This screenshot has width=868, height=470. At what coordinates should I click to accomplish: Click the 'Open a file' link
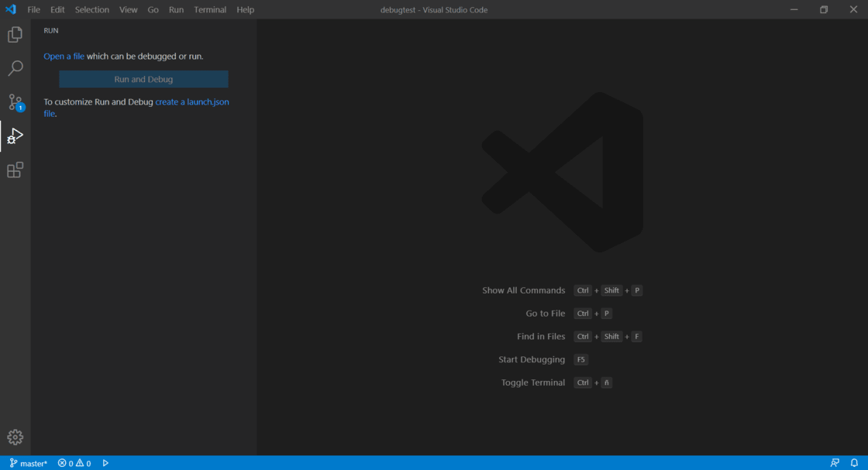(x=64, y=57)
